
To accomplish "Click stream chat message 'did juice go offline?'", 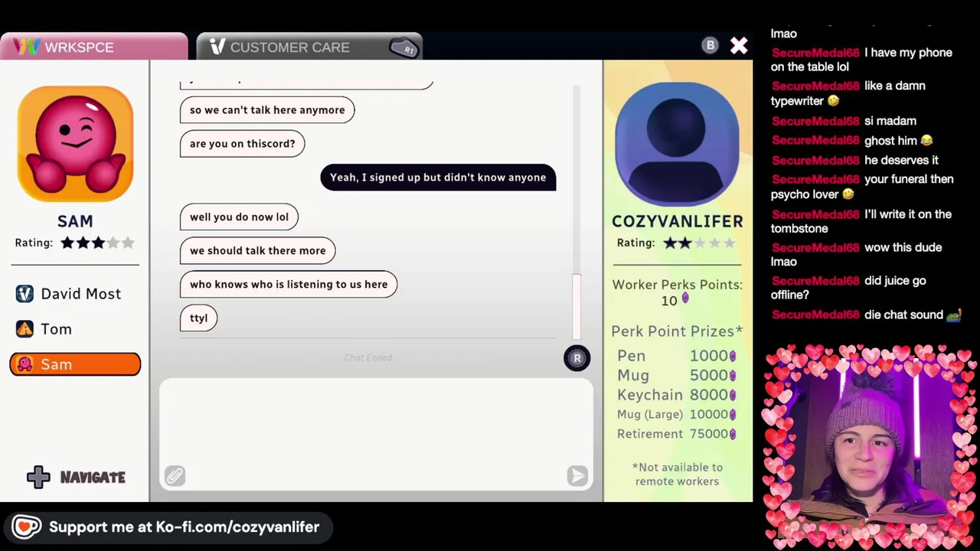I will 848,288.
